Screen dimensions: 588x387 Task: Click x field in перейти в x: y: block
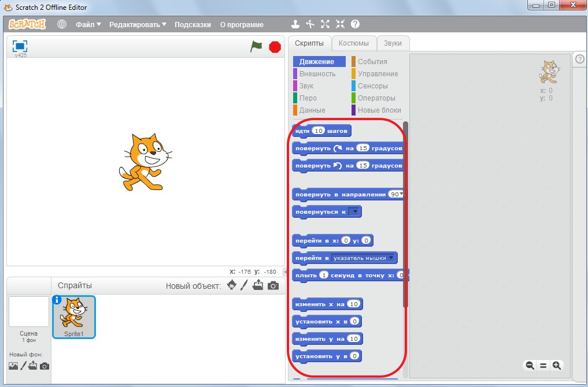click(x=346, y=240)
